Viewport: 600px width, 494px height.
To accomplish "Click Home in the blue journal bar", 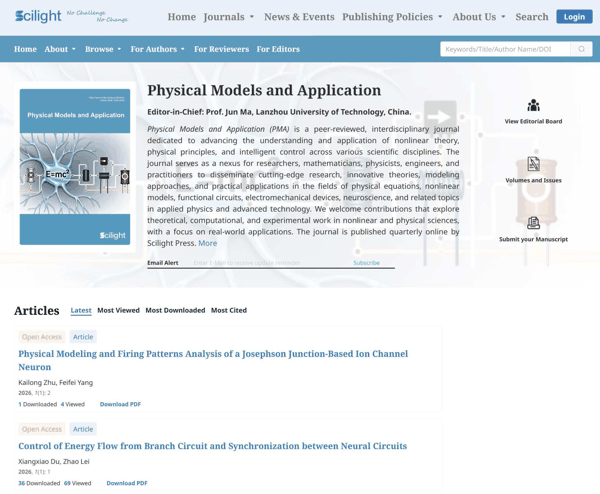I will 25,49.
